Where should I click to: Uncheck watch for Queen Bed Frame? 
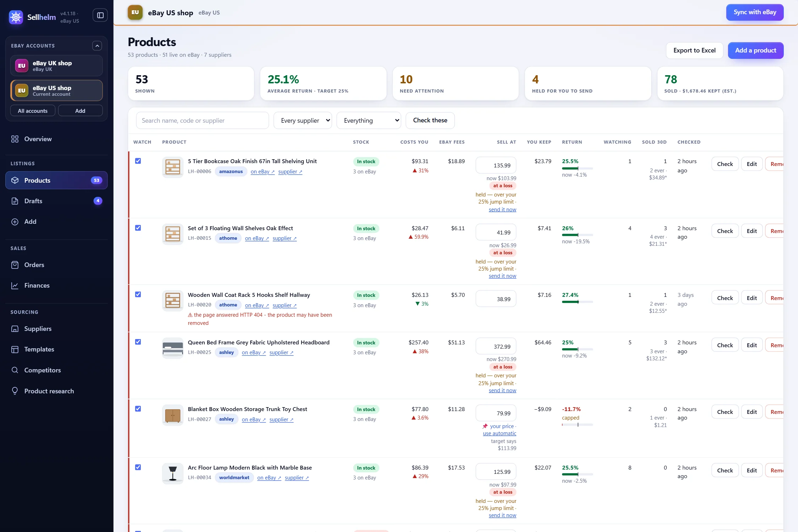tap(138, 342)
